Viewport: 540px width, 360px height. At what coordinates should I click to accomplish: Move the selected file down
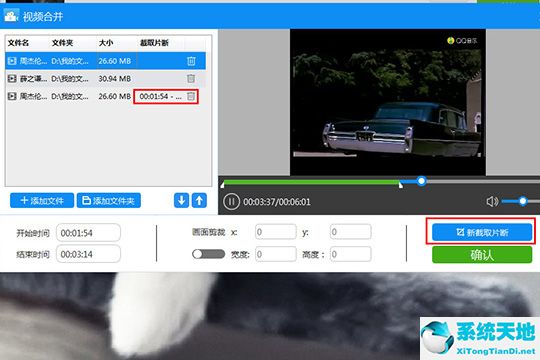[x=181, y=200]
